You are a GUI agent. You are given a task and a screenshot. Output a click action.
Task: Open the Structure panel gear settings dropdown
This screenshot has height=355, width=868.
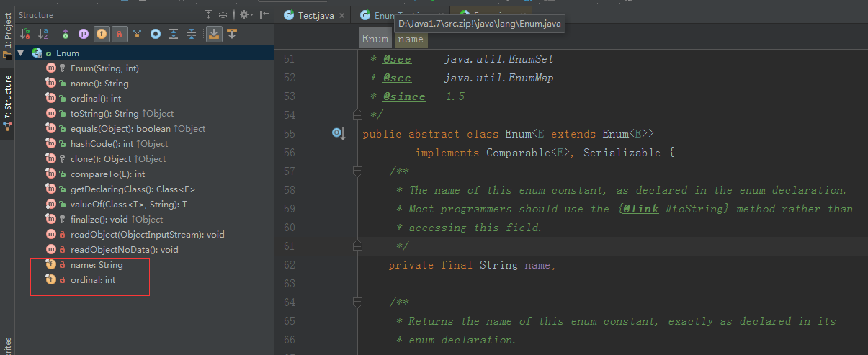(x=246, y=14)
